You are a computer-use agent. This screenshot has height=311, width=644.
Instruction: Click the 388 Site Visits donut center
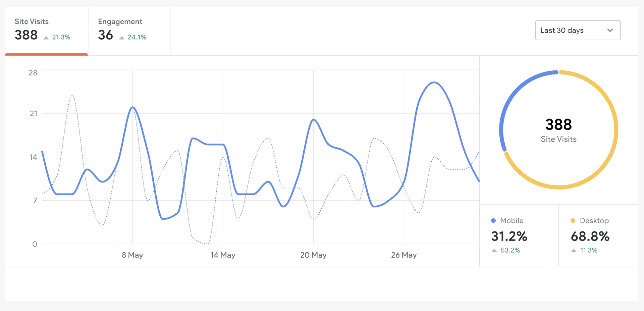[x=558, y=130]
